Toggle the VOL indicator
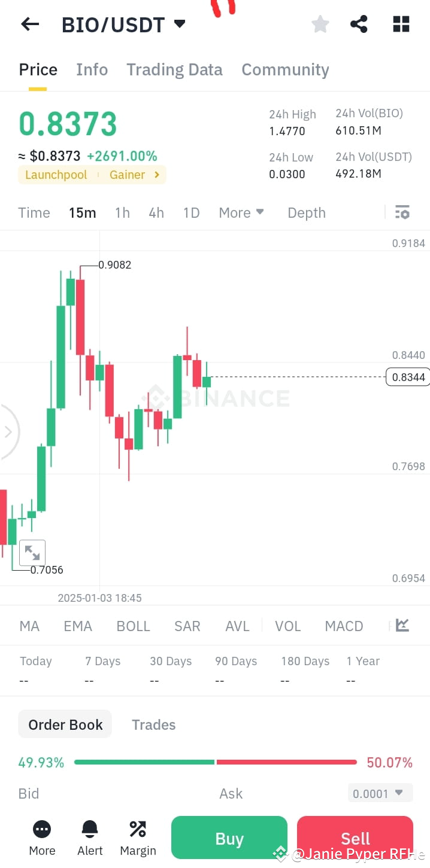The height and width of the screenshot is (868, 430). (x=287, y=626)
